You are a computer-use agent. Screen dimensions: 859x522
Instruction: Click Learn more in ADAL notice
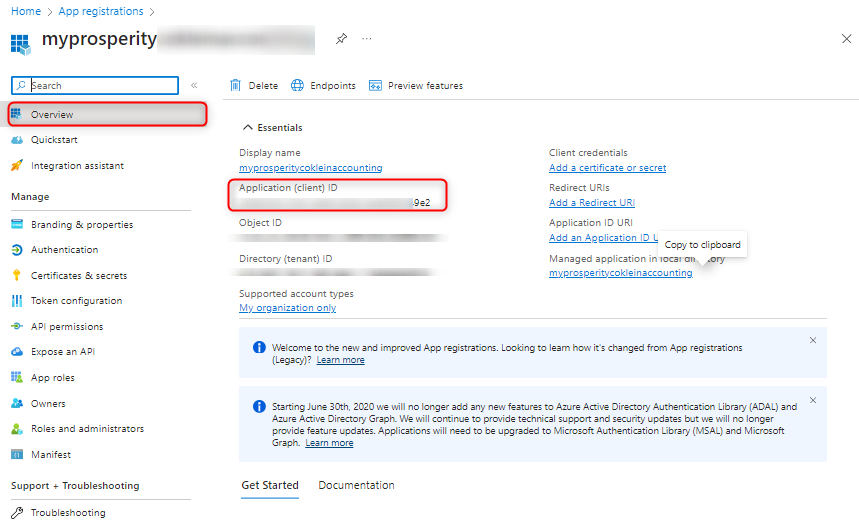pos(329,443)
